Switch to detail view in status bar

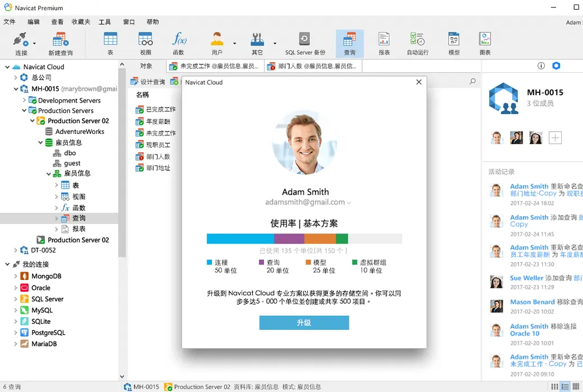(x=576, y=386)
